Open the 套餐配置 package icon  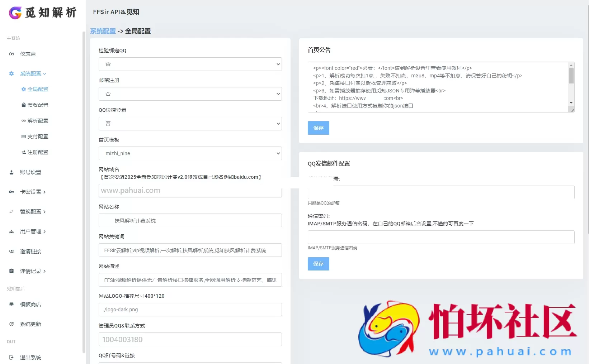pyautogui.click(x=24, y=105)
